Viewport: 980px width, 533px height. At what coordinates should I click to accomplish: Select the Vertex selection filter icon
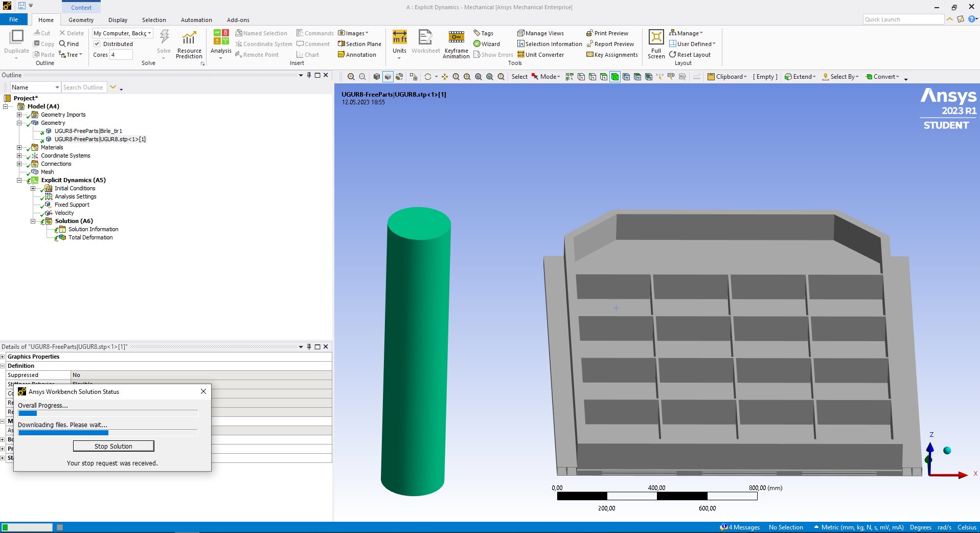581,77
